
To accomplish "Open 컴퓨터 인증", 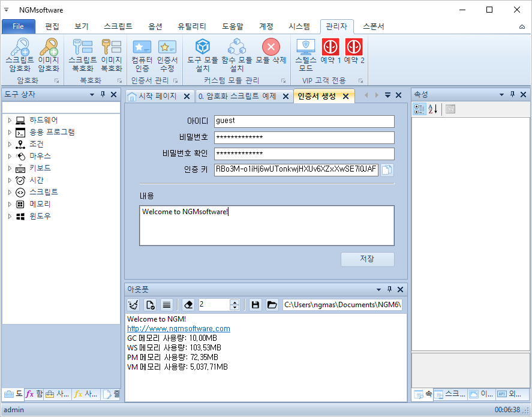I will point(142,55).
